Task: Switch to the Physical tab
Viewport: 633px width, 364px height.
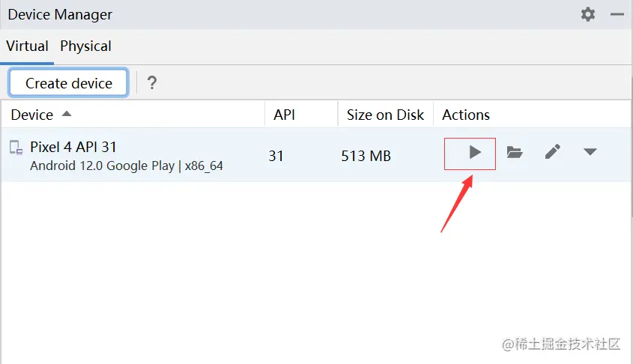Action: [x=85, y=46]
